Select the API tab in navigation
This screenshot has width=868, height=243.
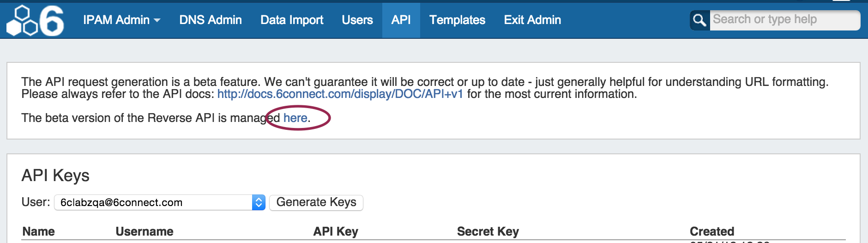click(401, 20)
